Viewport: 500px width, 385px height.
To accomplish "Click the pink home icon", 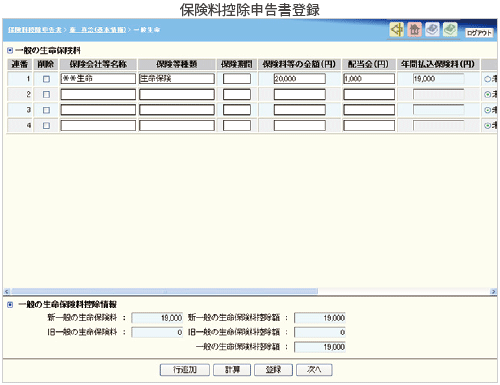I will (x=414, y=30).
